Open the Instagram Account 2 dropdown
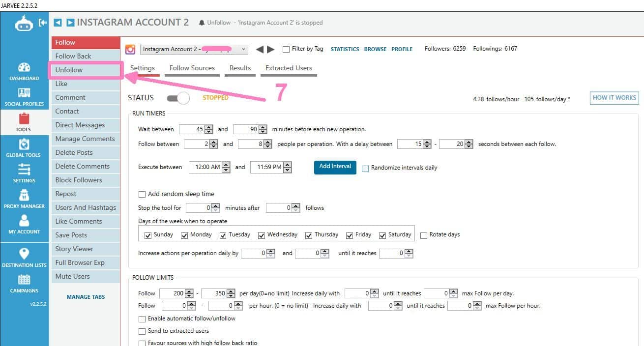The width and height of the screenshot is (644, 346). [194, 49]
